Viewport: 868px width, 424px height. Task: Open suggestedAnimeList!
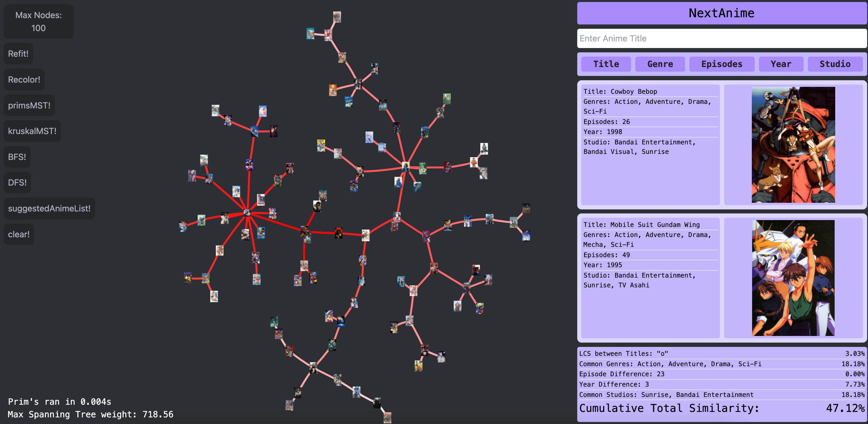click(49, 209)
